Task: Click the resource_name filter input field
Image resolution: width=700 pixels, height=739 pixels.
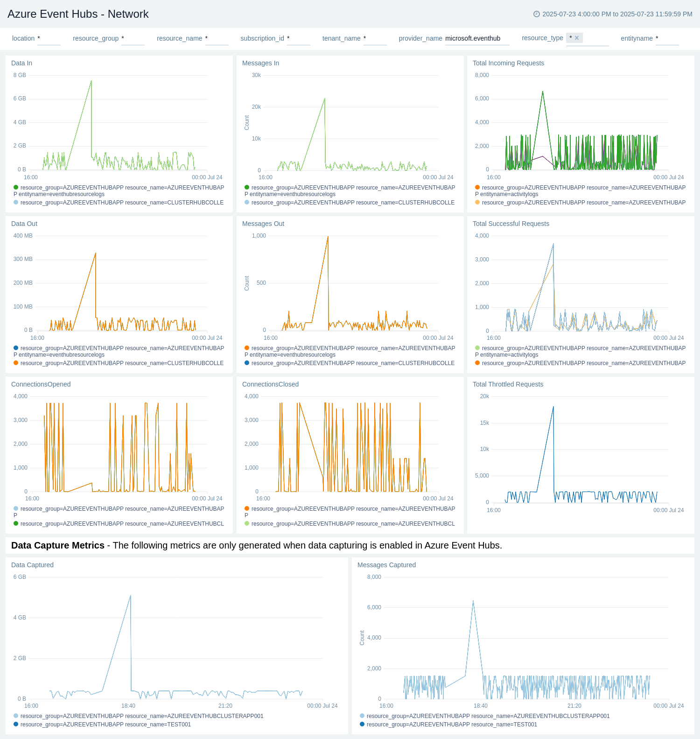Action: tap(217, 39)
